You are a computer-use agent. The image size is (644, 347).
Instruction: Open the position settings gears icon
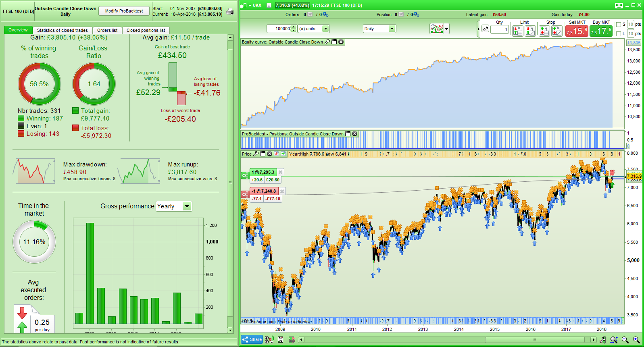click(x=416, y=15)
